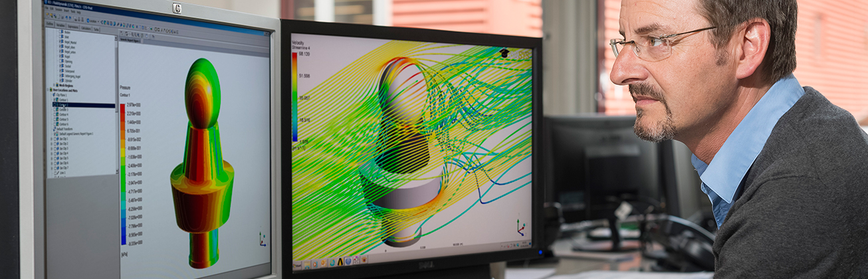Expand the first Iso Clip tree node

click(51, 139)
